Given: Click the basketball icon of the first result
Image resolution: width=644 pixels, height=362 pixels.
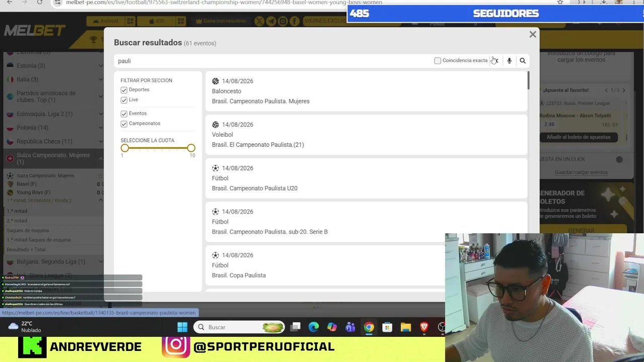Looking at the screenshot, I should [215, 81].
